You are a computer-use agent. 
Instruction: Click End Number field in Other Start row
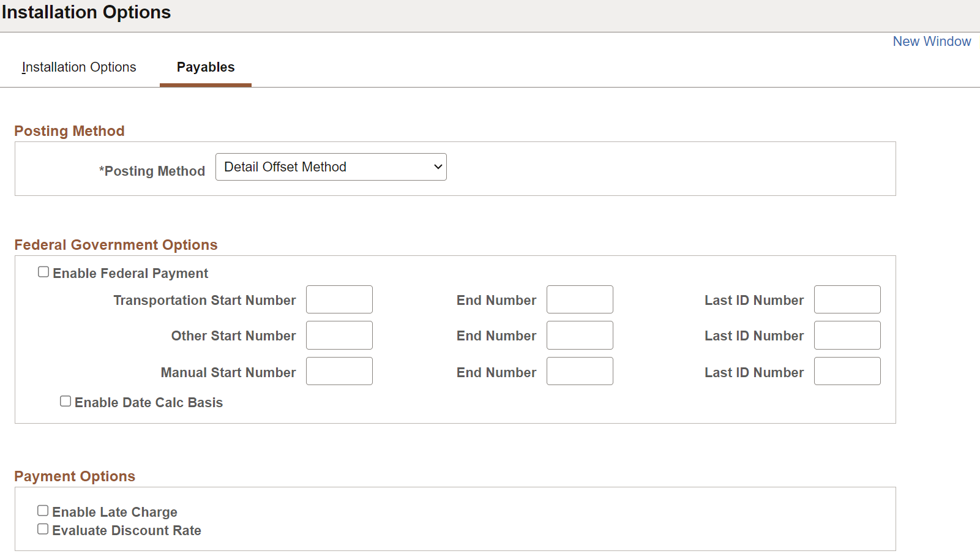point(580,336)
